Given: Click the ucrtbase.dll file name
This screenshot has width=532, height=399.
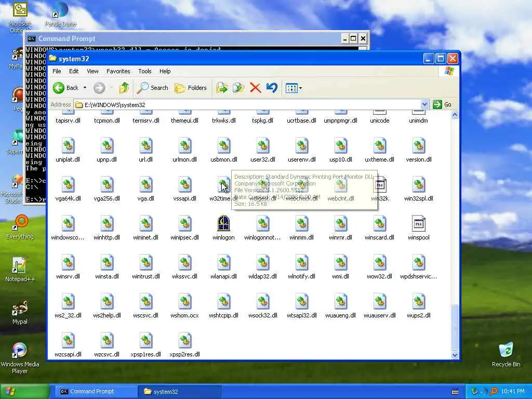Looking at the screenshot, I should [x=301, y=121].
